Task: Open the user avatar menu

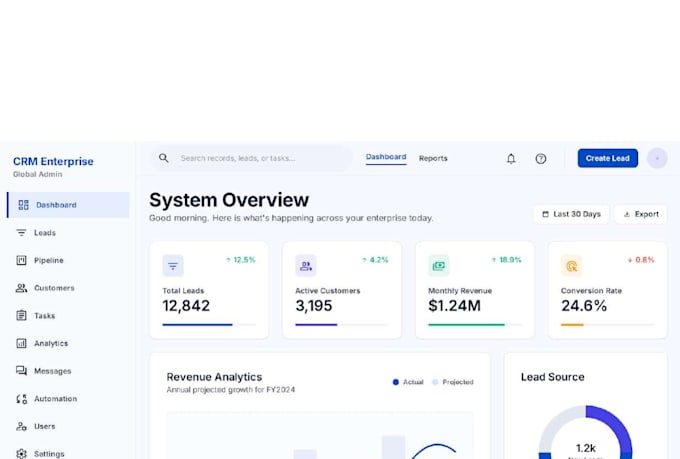Action: pos(657,158)
